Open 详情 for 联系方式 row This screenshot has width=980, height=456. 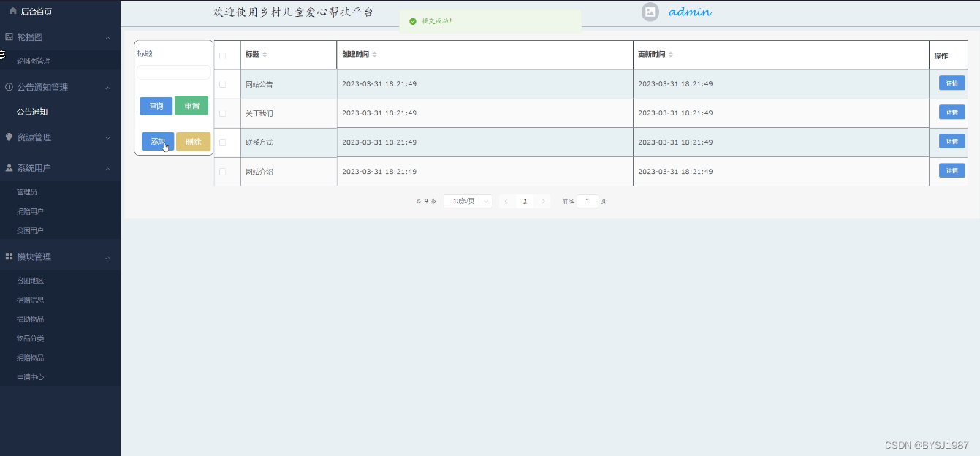tap(951, 141)
